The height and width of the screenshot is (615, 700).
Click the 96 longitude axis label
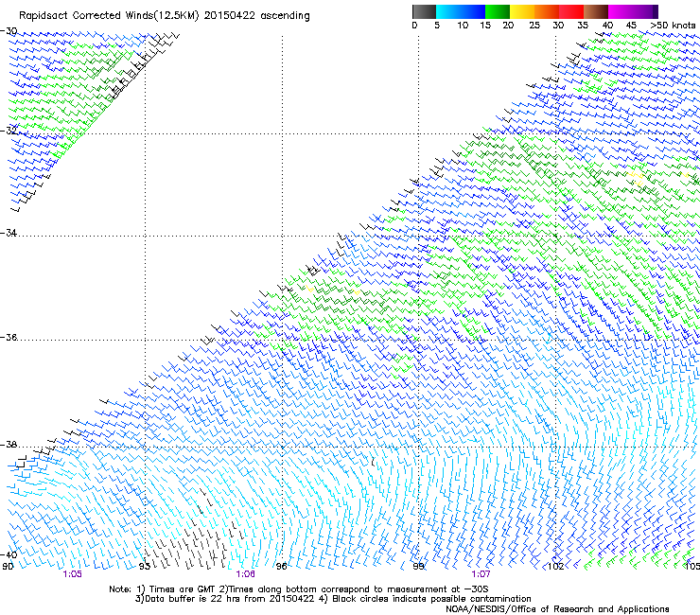click(x=281, y=567)
